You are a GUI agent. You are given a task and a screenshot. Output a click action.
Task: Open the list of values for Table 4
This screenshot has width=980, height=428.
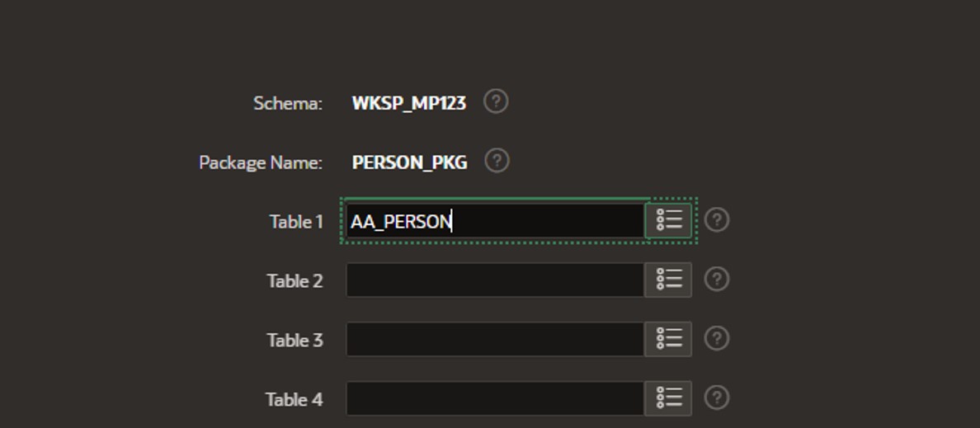[668, 398]
